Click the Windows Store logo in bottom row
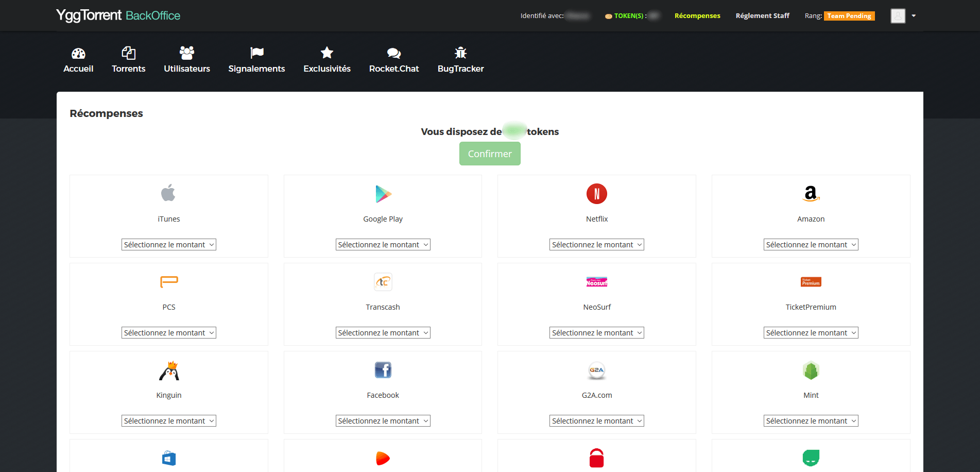 point(169,458)
